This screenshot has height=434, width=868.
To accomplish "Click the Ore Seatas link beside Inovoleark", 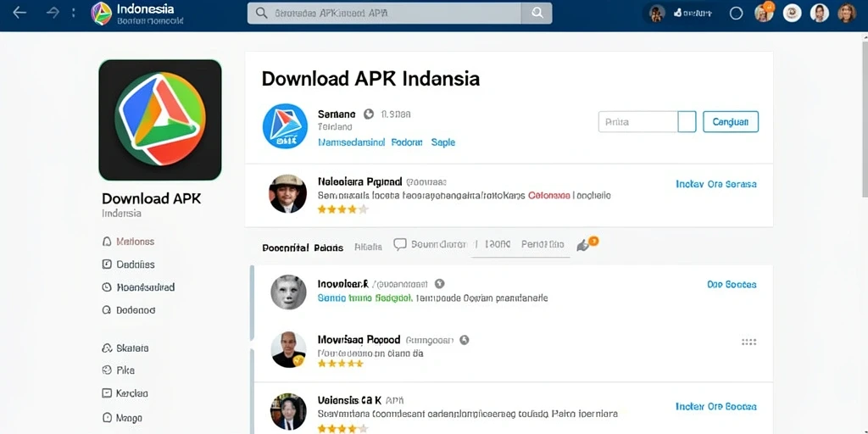I will 732,285.
